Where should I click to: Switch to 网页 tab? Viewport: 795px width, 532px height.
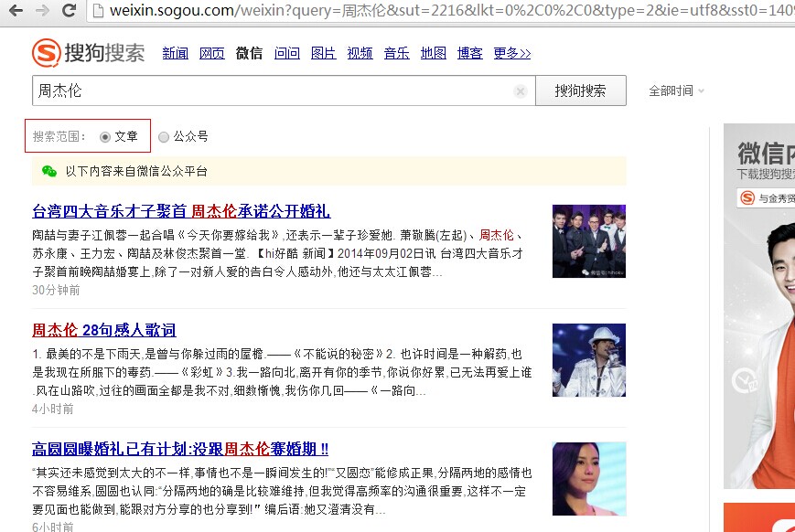212,53
